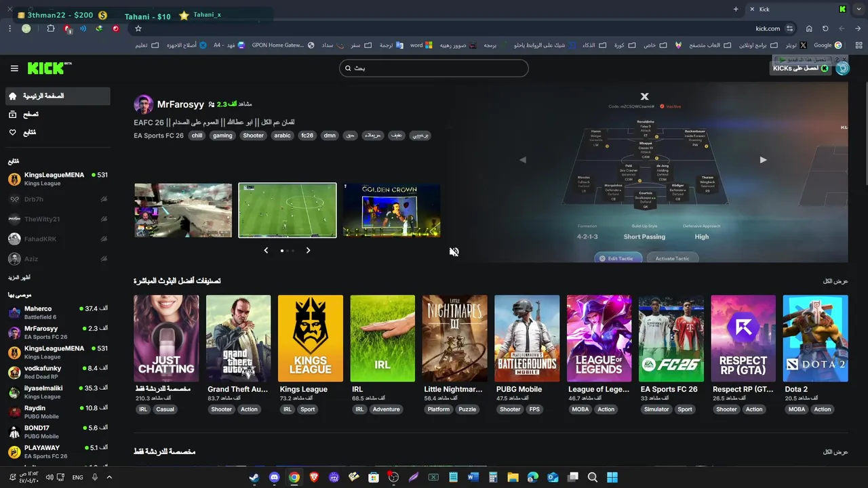The image size is (868, 488).
Task: Click the heart Following icon in sidebar
Action: [x=13, y=132]
